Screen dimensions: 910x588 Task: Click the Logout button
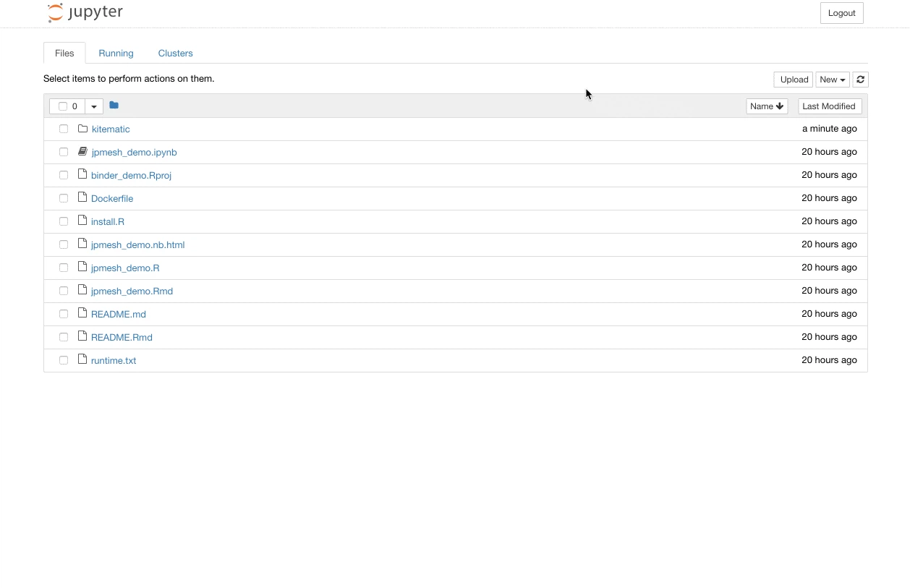tap(841, 13)
